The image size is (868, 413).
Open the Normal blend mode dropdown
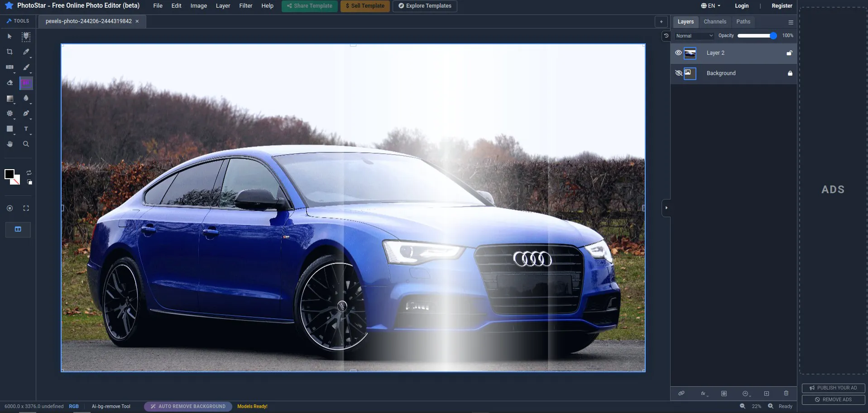click(694, 36)
